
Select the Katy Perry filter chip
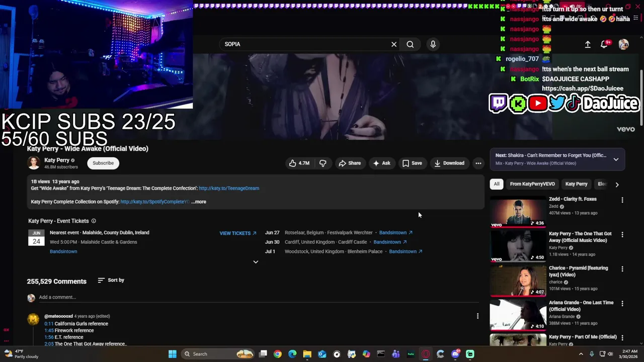[x=576, y=184]
